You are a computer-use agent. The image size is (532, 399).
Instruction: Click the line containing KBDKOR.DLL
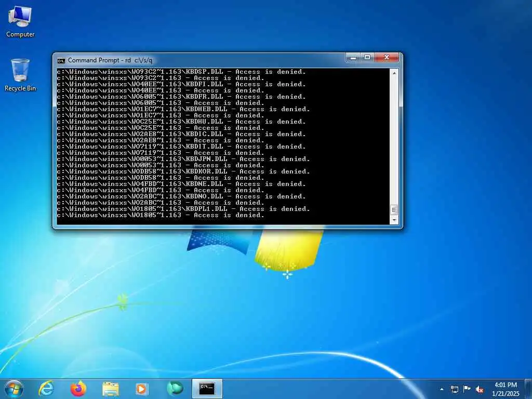pyautogui.click(x=183, y=171)
